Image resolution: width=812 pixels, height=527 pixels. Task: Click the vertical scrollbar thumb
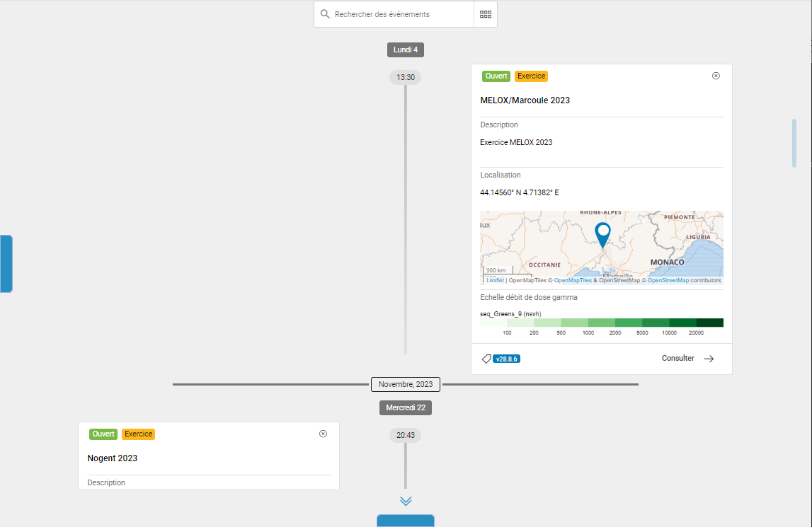coord(794,143)
